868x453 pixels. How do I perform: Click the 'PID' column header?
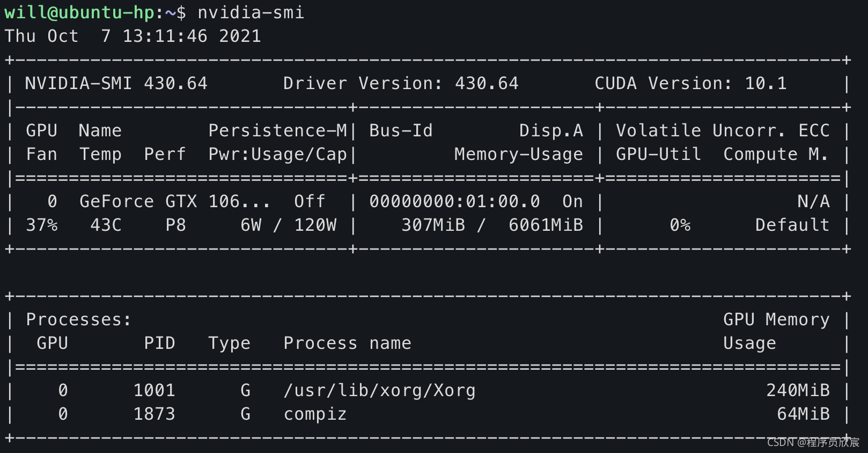159,343
